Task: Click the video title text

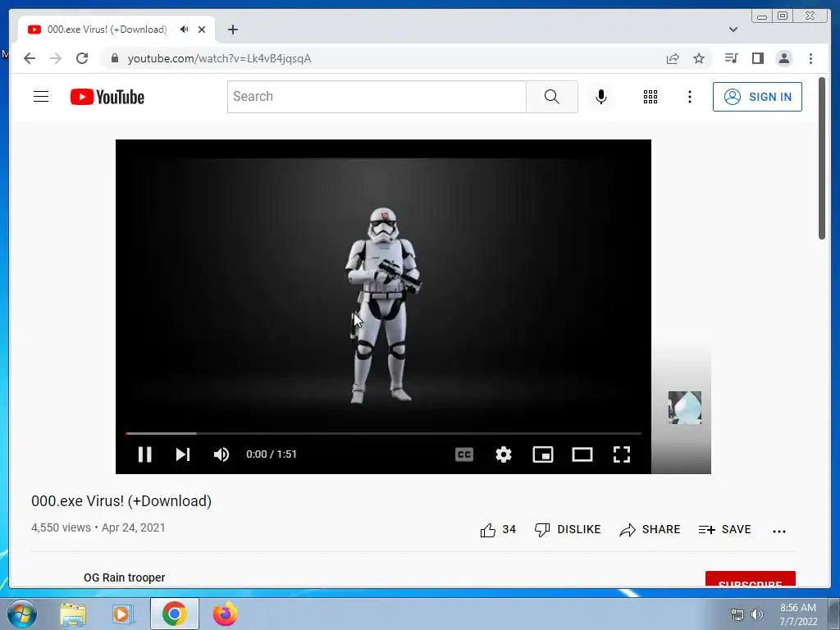Action: 121,501
